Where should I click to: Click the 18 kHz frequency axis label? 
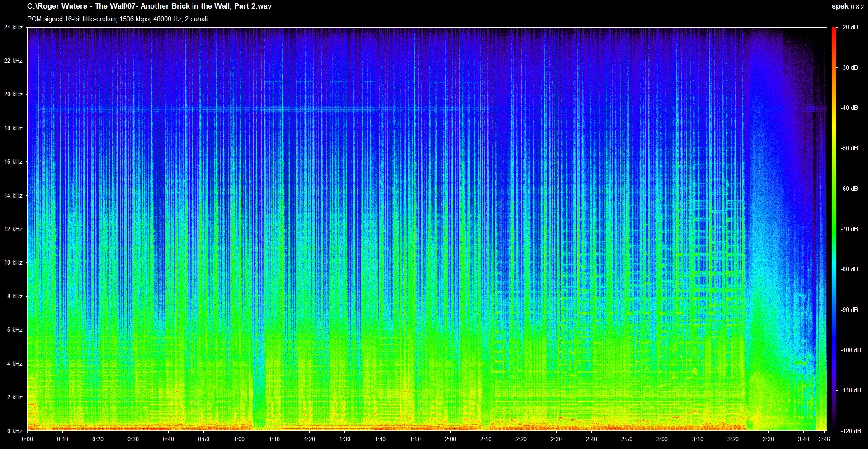(x=14, y=128)
